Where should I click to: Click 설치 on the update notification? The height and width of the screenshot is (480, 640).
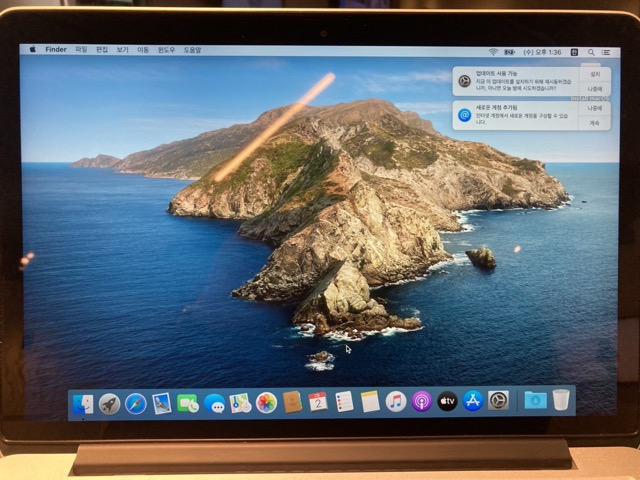(595, 74)
